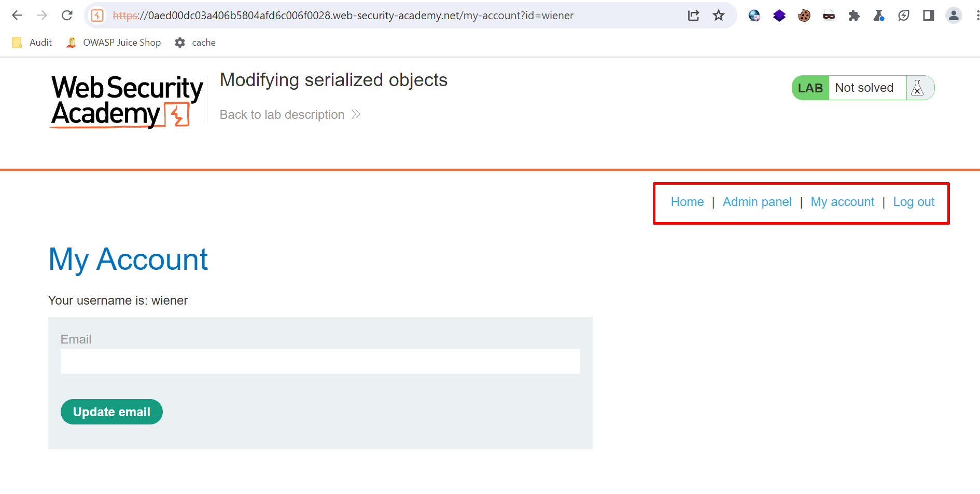Open the extensions puzzle piece icon

pos(854,16)
